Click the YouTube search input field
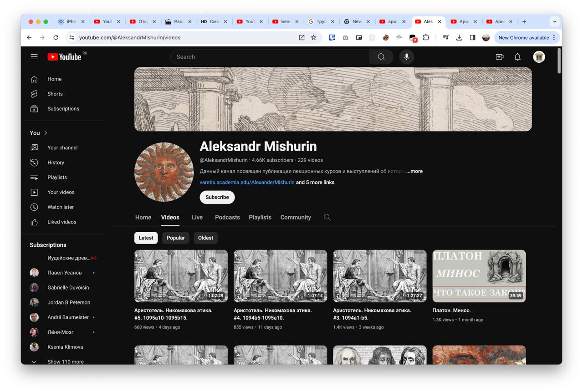The height and width of the screenshot is (392, 583). 270,57
